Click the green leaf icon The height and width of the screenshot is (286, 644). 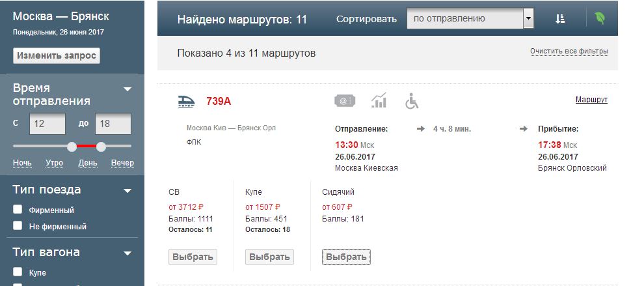click(599, 19)
